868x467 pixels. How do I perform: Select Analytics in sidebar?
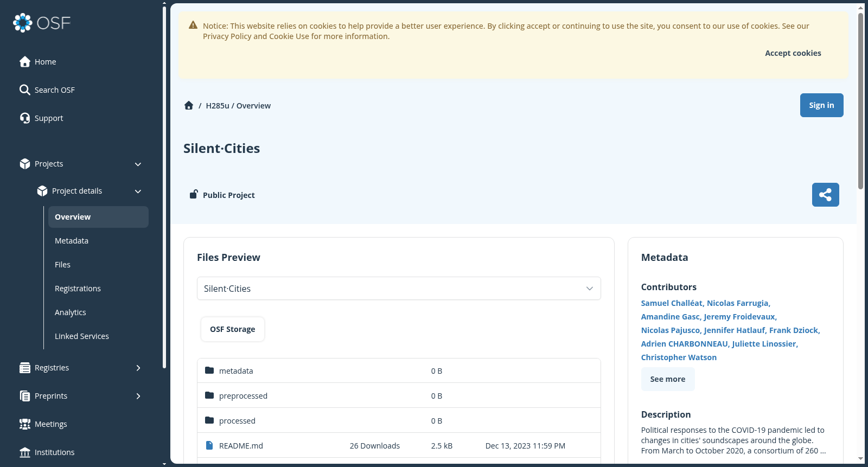[98, 312]
